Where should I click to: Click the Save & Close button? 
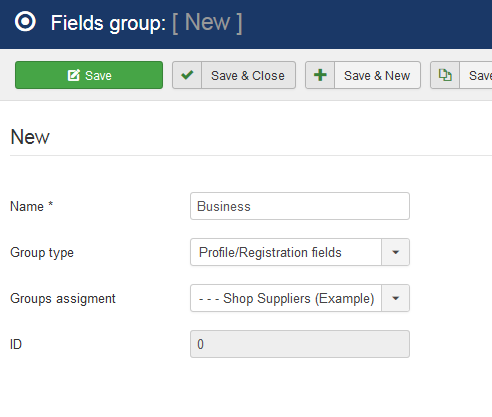pyautogui.click(x=234, y=75)
